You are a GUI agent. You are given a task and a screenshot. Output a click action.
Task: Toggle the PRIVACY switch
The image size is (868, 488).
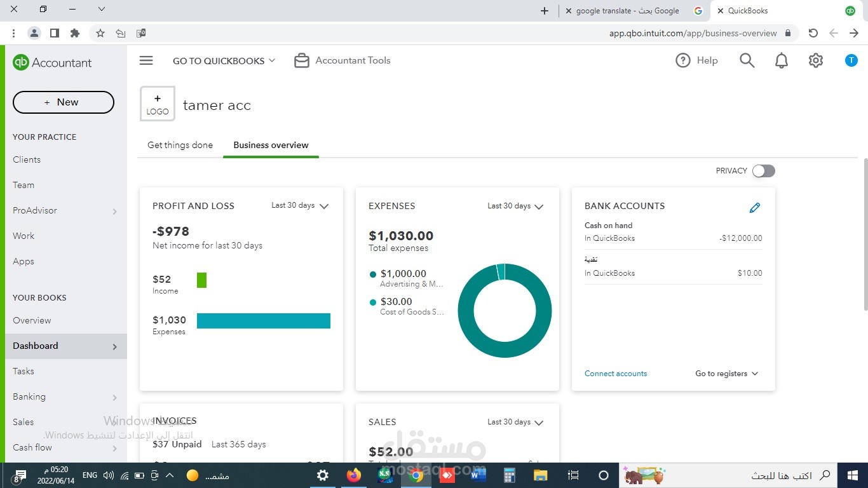tap(763, 171)
